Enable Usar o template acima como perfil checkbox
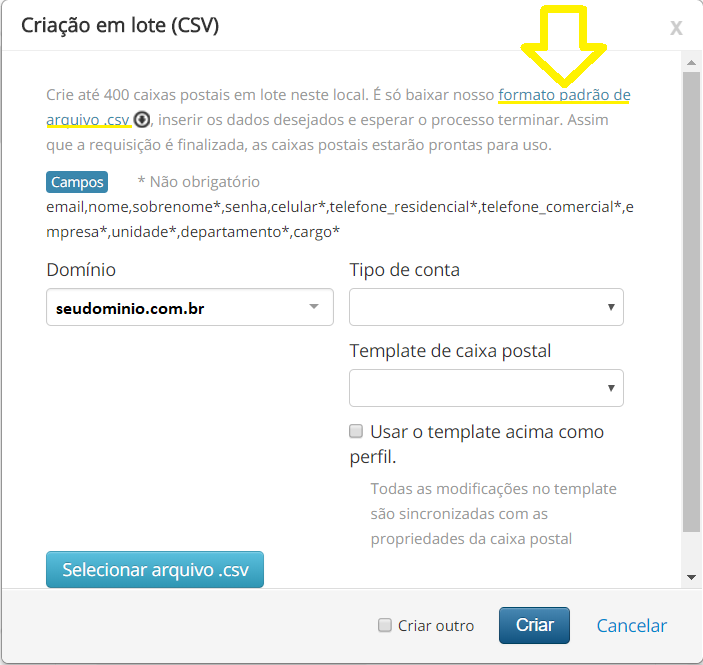The image size is (703, 665). pyautogui.click(x=356, y=431)
